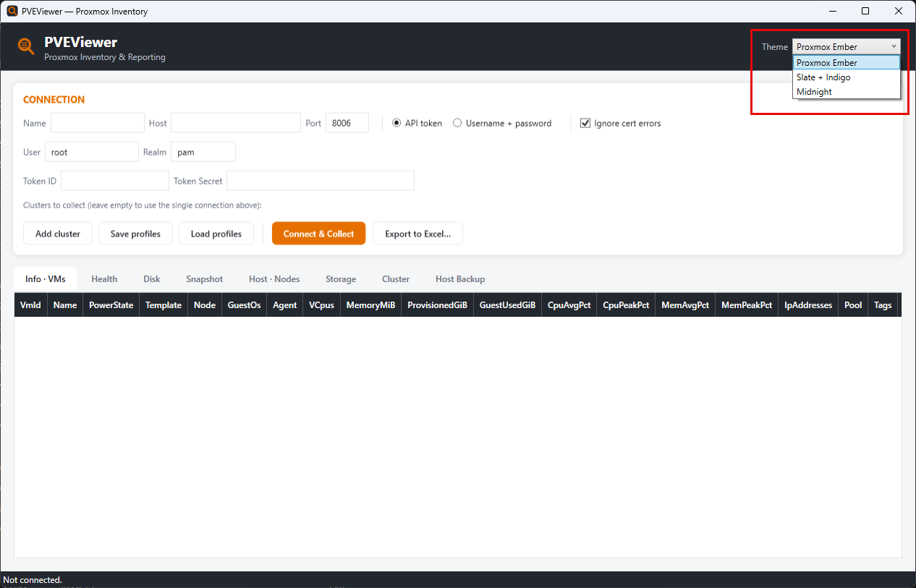Click the Connect & Collect button
Screen dimensions: 916x588
pyautogui.click(x=319, y=234)
